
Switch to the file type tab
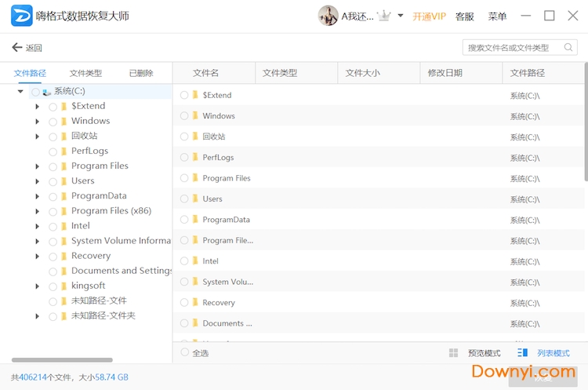coord(85,73)
